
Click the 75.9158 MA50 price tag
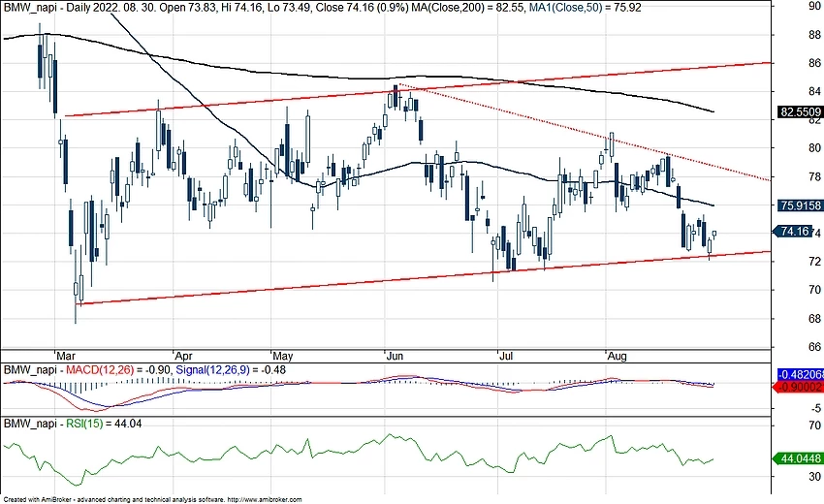point(799,205)
